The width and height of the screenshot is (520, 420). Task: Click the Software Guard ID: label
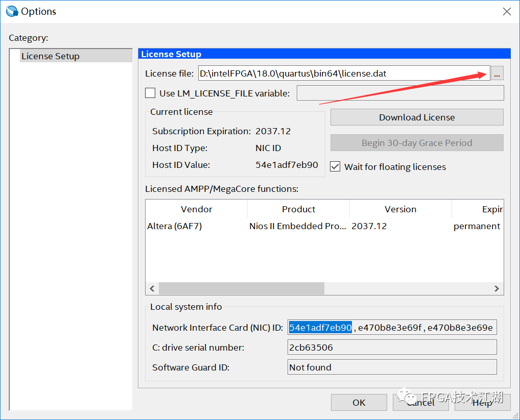(x=191, y=367)
